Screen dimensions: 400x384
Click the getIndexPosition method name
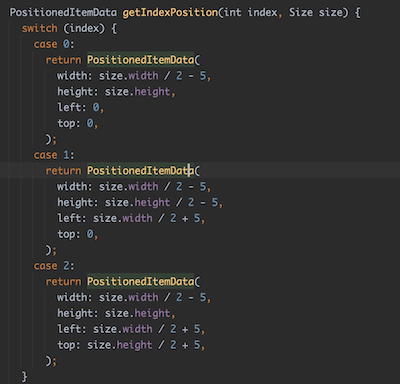click(170, 13)
